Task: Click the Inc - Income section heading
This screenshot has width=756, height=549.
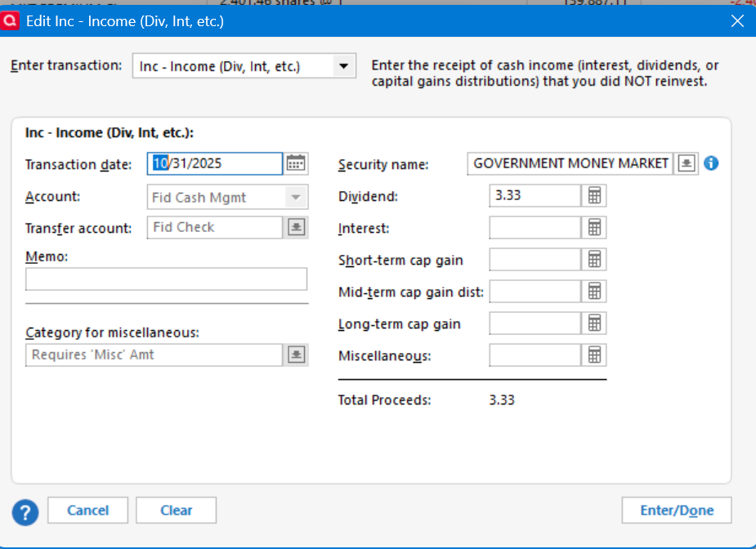Action: coord(110,132)
